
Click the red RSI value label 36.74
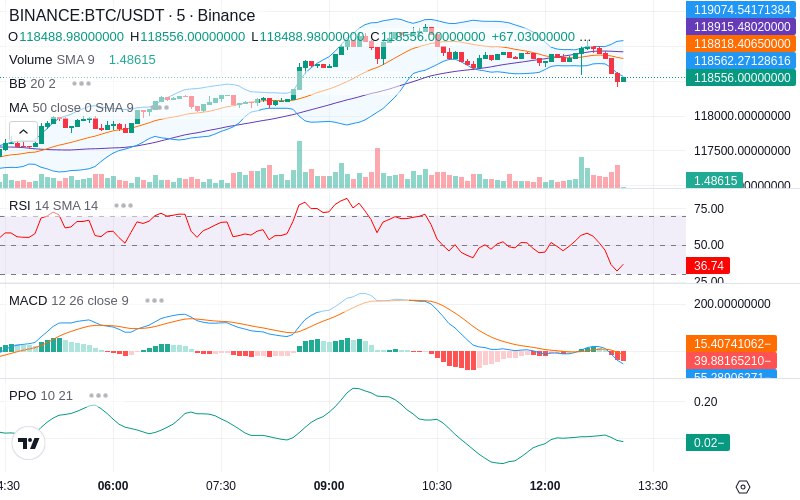(708, 265)
